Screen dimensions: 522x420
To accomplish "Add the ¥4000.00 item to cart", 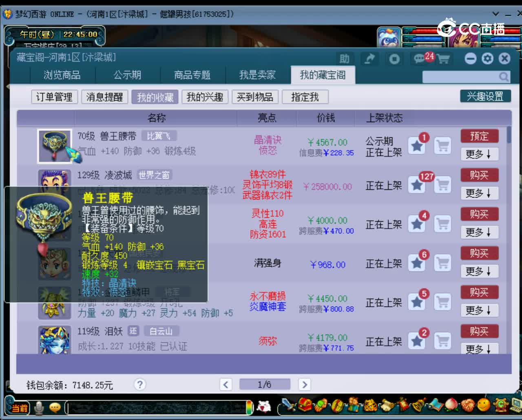I will [442, 224].
